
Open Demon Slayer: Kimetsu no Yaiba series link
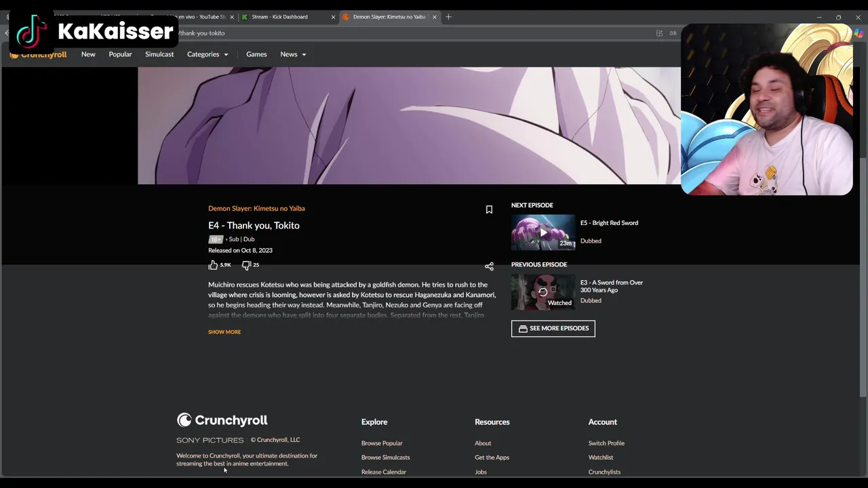click(x=256, y=209)
